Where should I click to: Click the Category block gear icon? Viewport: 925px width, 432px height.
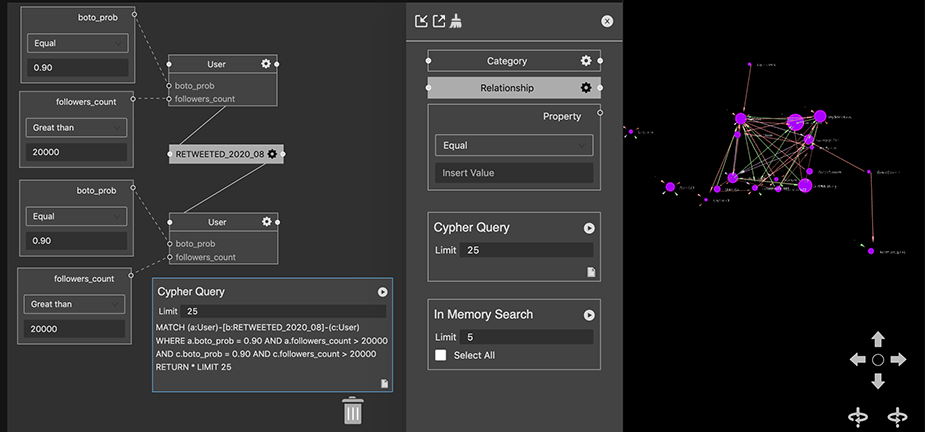coord(586,61)
